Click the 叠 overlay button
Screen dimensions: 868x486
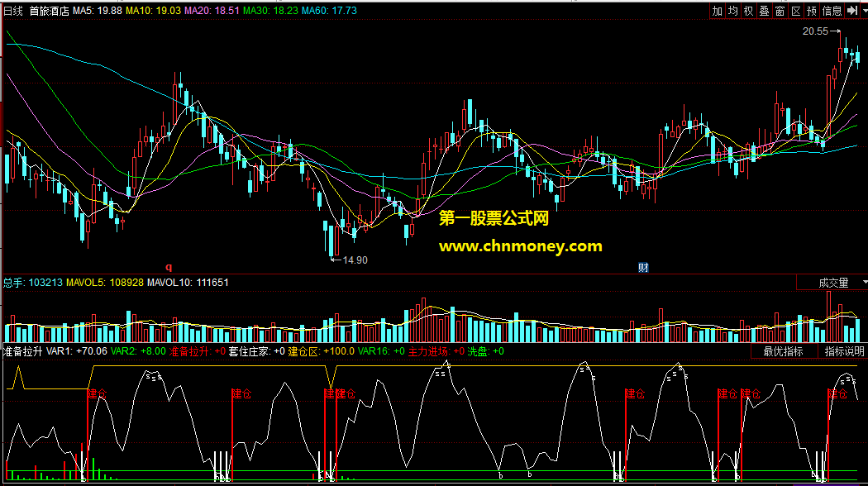click(765, 11)
